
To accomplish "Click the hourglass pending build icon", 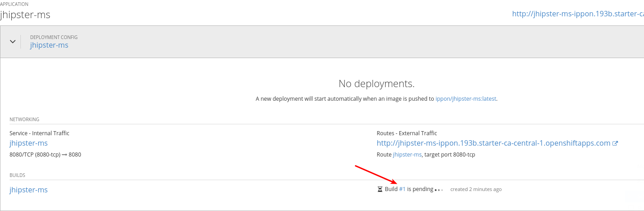I will pyautogui.click(x=380, y=189).
